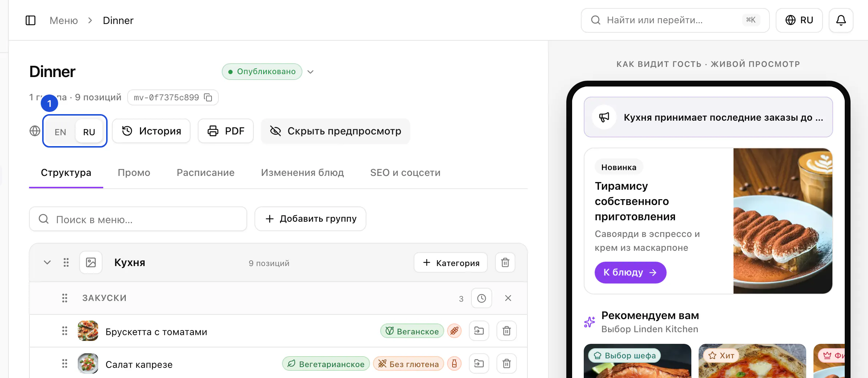Copy menu ID mv-0f7375c899
This screenshot has width=868, height=378.
(x=208, y=97)
